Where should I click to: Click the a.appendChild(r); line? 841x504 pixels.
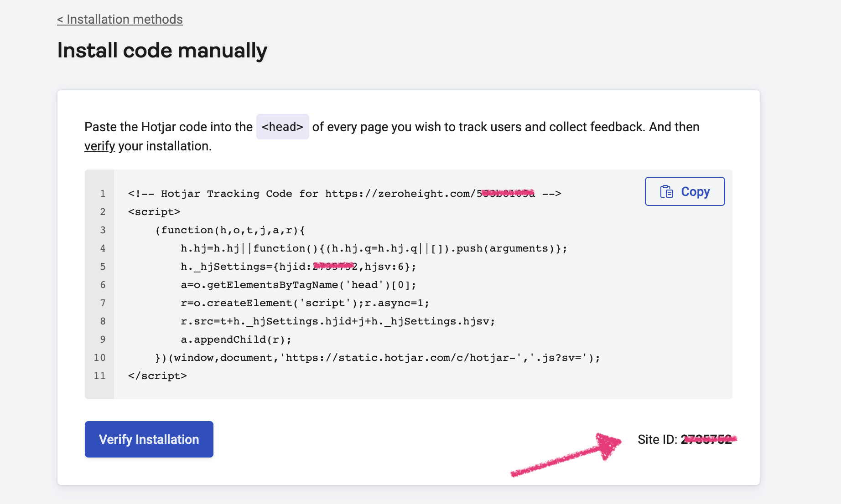236,339
